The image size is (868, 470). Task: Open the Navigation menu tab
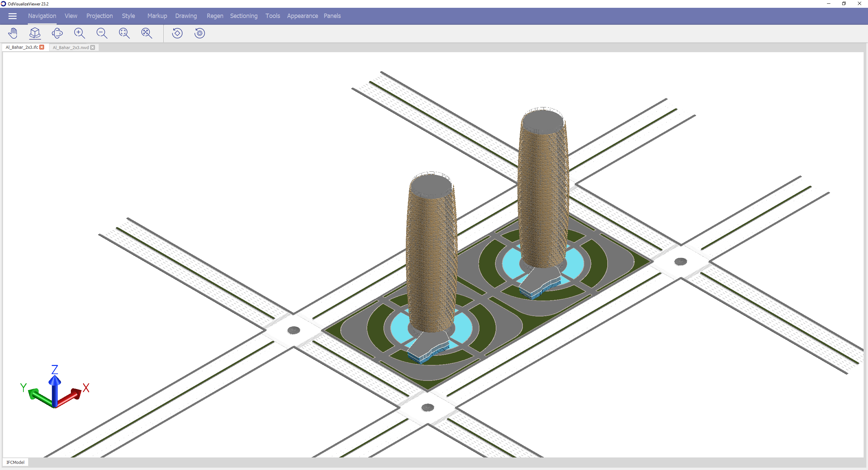pyautogui.click(x=42, y=16)
